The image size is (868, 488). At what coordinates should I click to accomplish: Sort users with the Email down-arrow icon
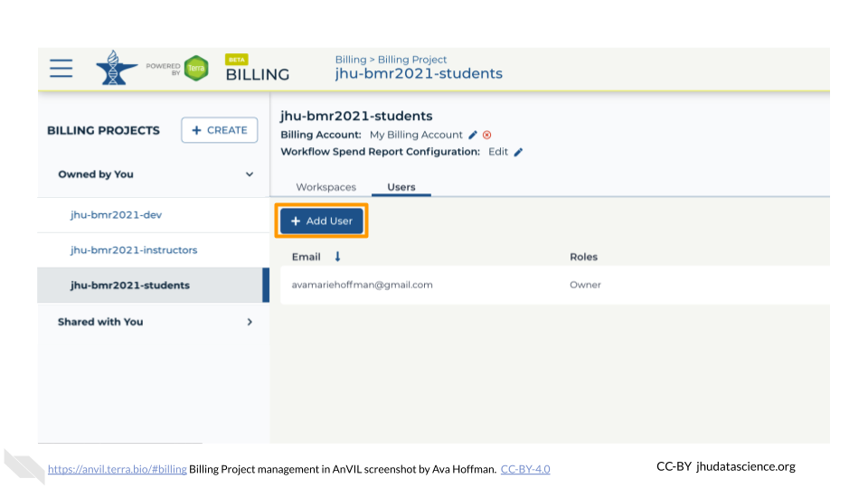pos(337,257)
